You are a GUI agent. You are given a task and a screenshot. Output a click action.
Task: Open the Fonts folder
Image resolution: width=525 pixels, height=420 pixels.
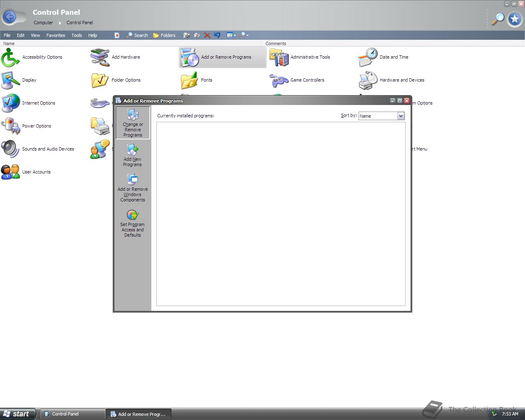pos(196,80)
